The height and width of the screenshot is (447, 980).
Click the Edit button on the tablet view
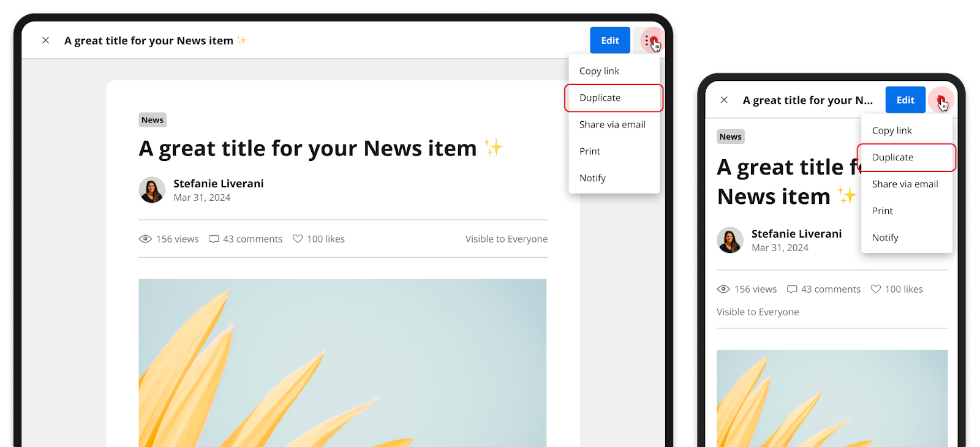tap(610, 40)
